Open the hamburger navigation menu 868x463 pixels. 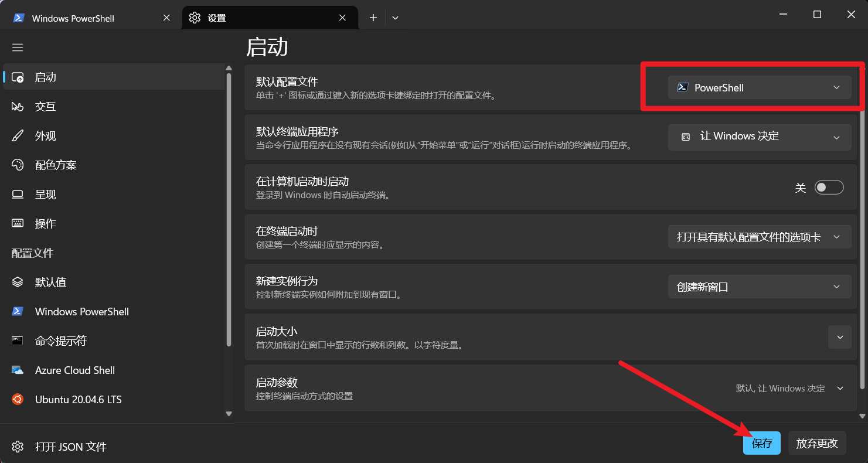18,47
